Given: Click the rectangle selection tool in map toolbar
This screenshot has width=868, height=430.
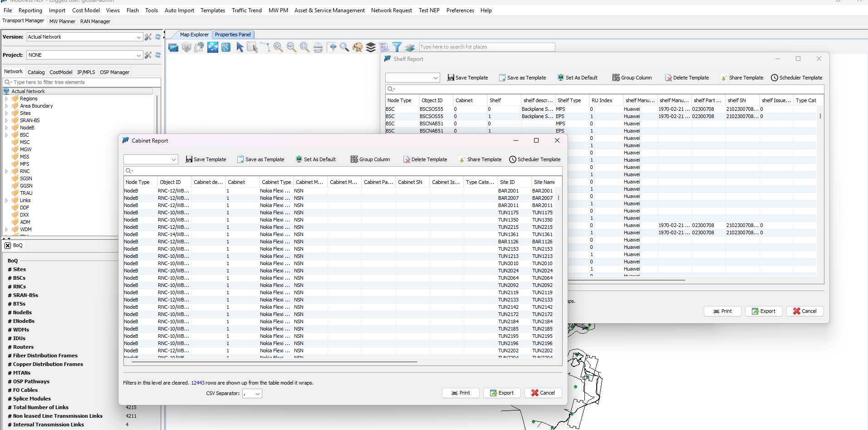Looking at the screenshot, I should coord(252,47).
